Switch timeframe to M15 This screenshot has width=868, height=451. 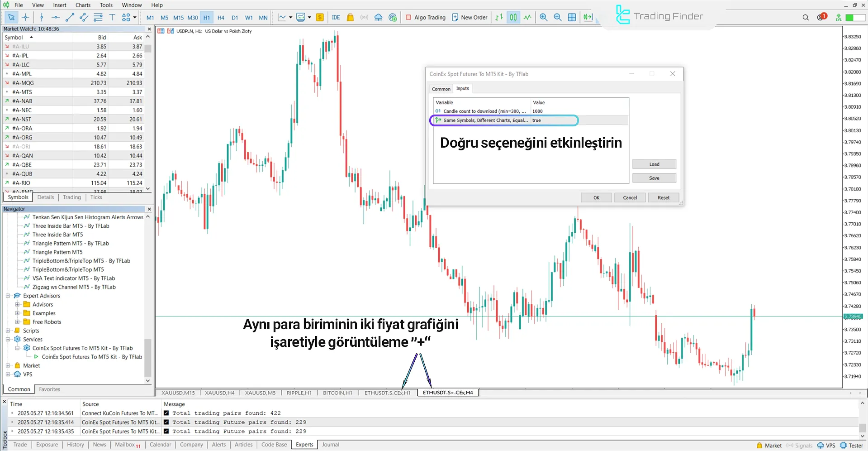coord(178,18)
